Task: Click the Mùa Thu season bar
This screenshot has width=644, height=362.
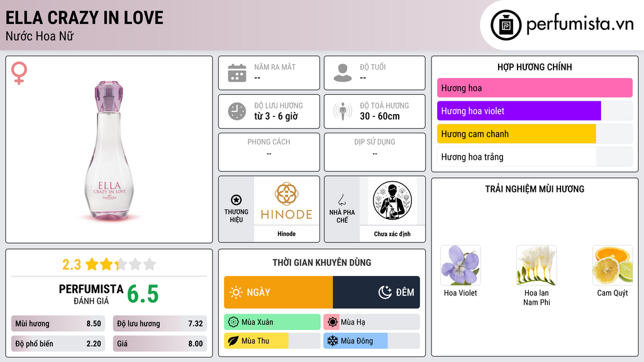Action: point(272,341)
